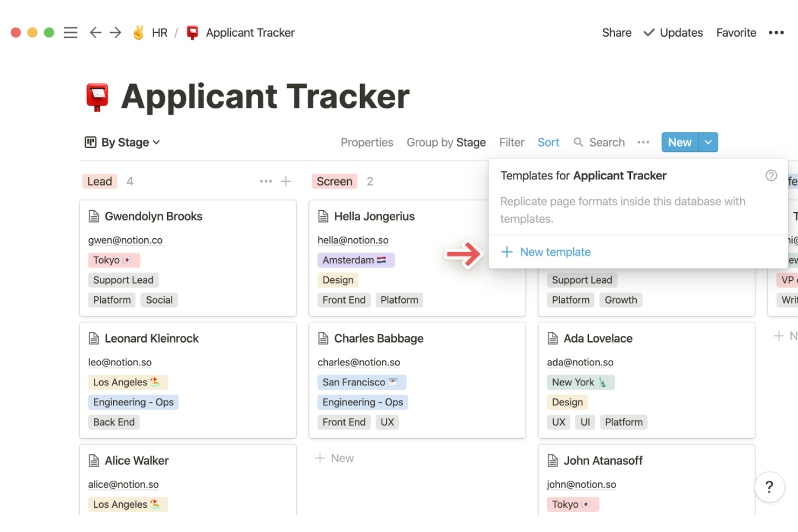Click the templates help question mark

click(x=771, y=175)
